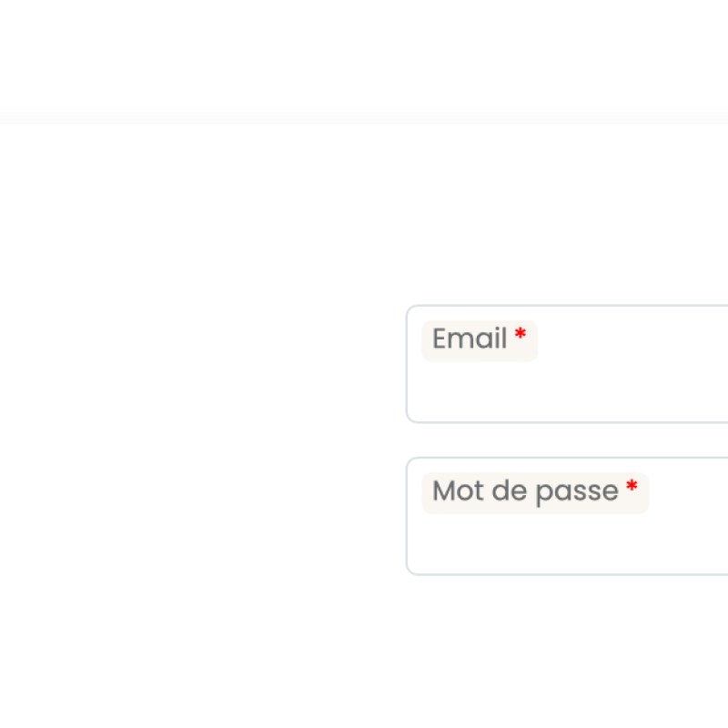Click the red asterisk beside Mot de passe
The image size is (728, 728).
coord(632,487)
